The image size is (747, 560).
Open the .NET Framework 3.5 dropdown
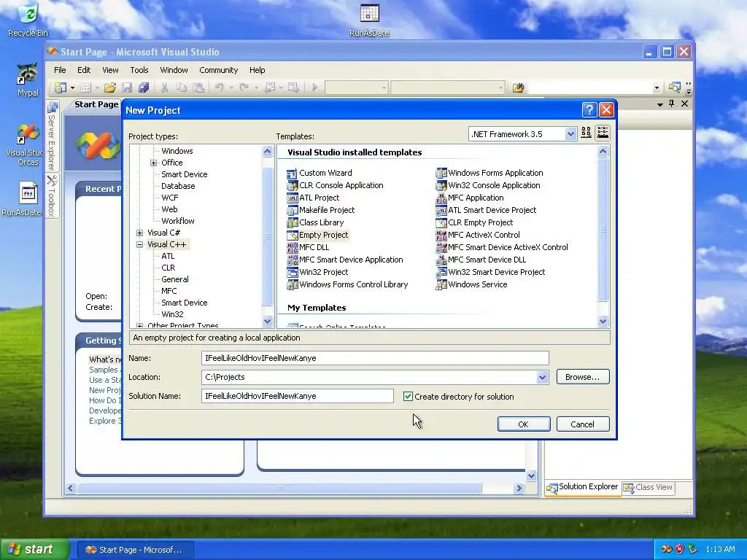[x=570, y=134]
